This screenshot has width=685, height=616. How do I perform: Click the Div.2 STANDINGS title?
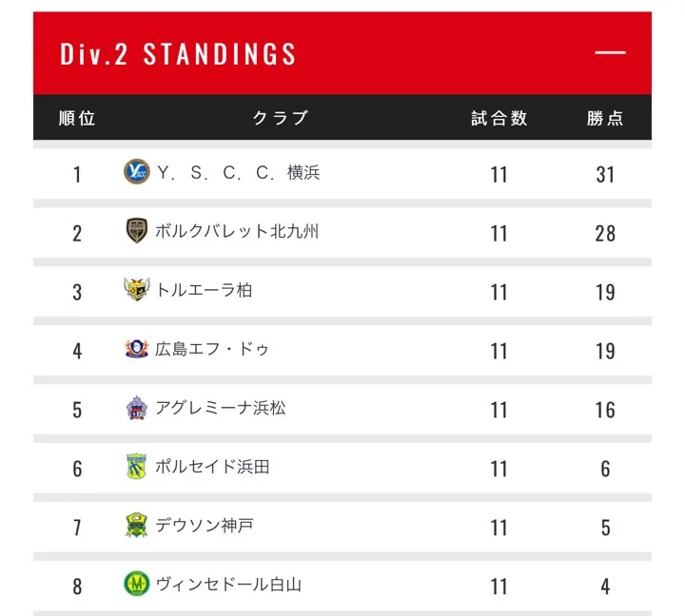179,54
